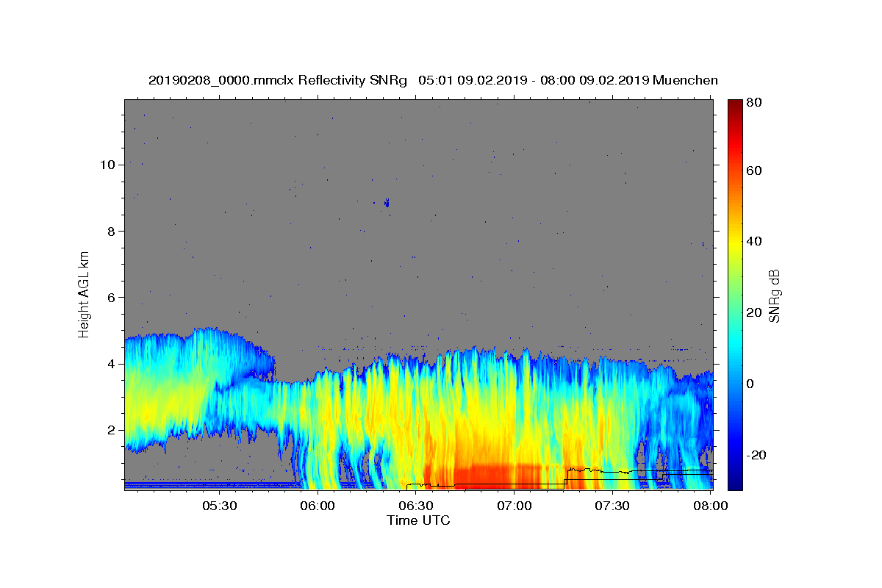The image size is (882, 588).
Task: Click the 06:00 time tick label
Action: 318,506
